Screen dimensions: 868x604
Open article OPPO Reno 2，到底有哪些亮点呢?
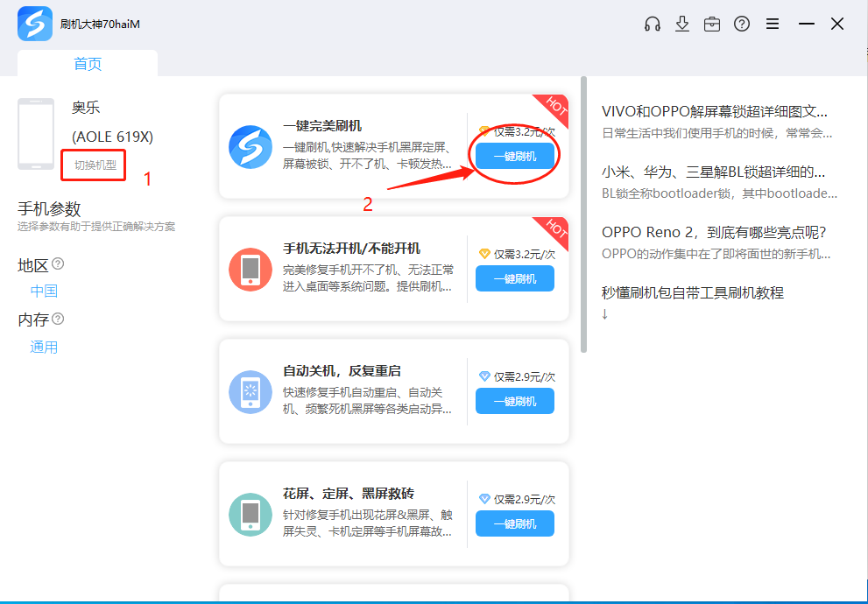(x=714, y=232)
